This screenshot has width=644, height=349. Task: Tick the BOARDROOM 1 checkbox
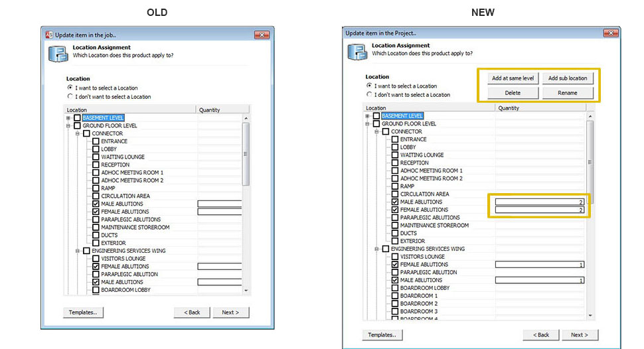[395, 296]
